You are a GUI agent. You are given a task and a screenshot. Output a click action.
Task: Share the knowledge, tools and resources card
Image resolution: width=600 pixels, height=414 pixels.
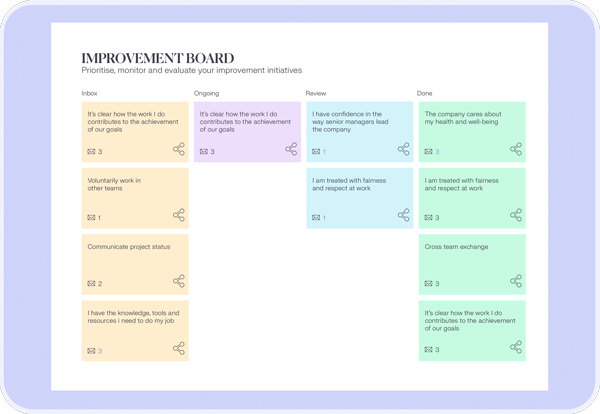pos(179,348)
